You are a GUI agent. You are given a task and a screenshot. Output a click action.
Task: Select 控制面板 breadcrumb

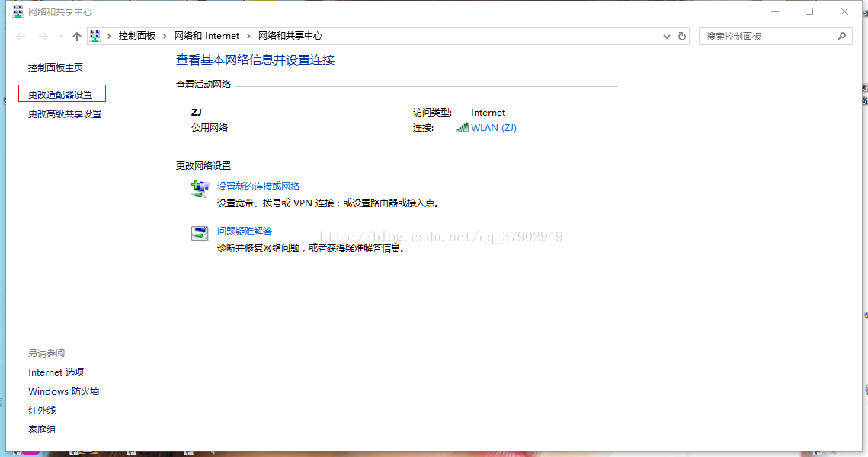click(x=136, y=36)
